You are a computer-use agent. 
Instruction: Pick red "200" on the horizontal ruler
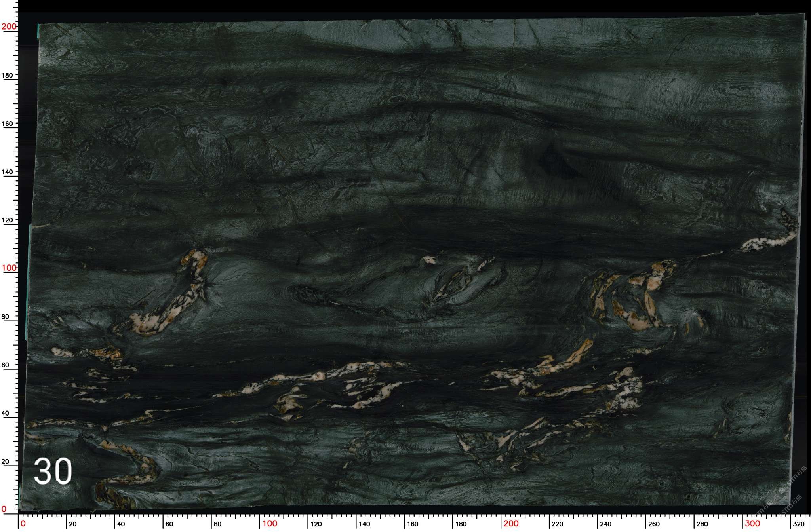pyautogui.click(x=511, y=524)
